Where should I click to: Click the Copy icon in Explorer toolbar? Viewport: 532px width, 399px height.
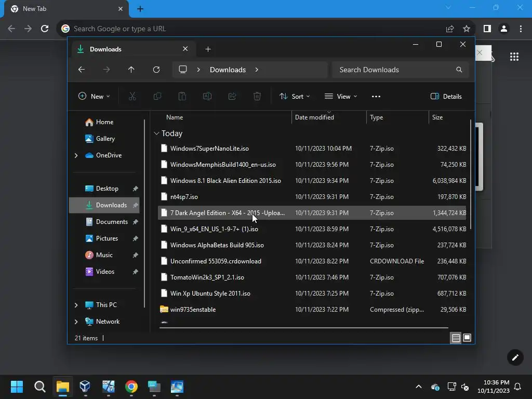tap(157, 96)
